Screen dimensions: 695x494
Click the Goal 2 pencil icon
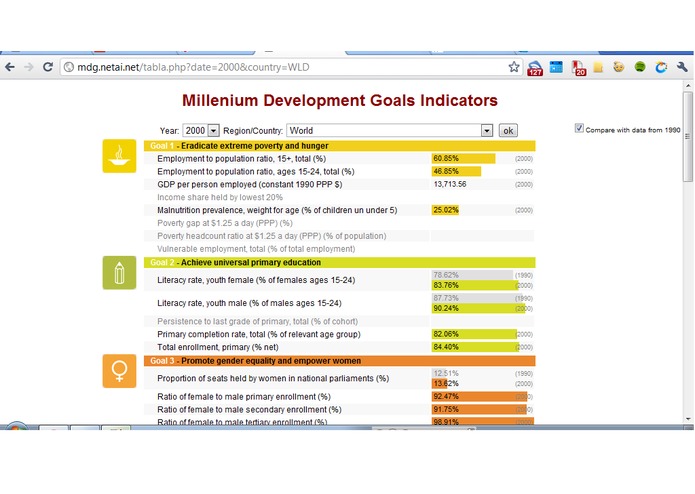[119, 272]
